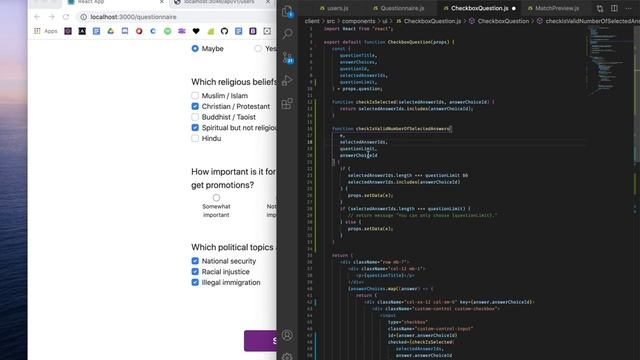
Task: Click the 'Which political topics' question heading
Action: click(x=233, y=247)
